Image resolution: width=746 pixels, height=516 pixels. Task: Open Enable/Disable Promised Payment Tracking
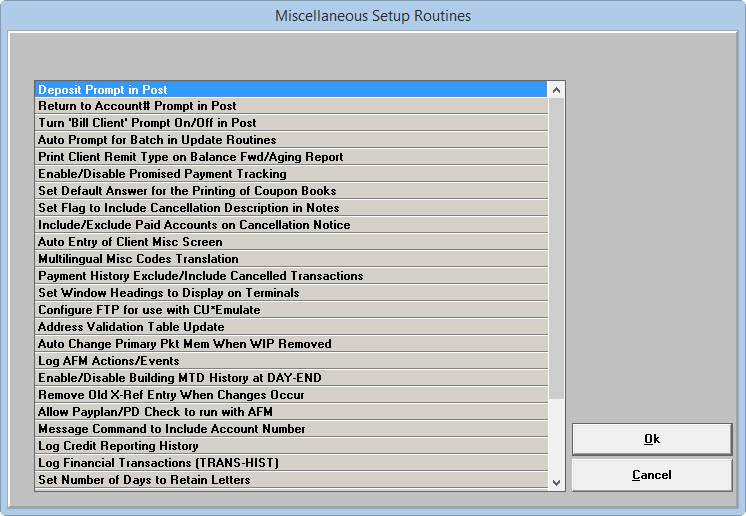pos(290,174)
